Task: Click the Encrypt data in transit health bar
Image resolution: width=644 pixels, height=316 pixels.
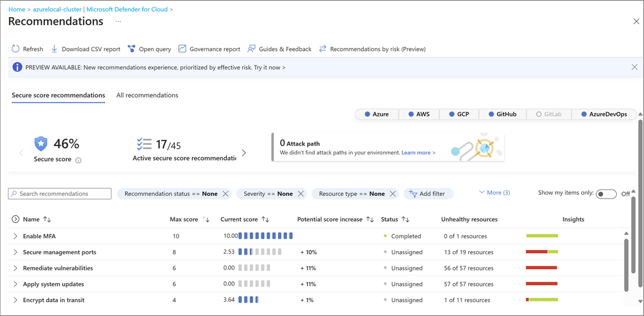Action: tap(542, 300)
